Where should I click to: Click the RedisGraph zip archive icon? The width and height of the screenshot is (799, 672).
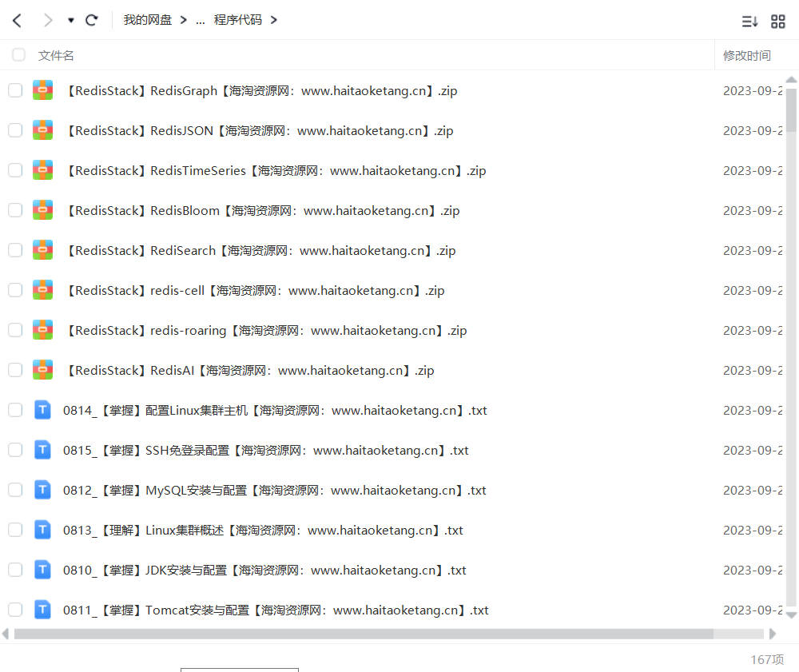tap(43, 90)
